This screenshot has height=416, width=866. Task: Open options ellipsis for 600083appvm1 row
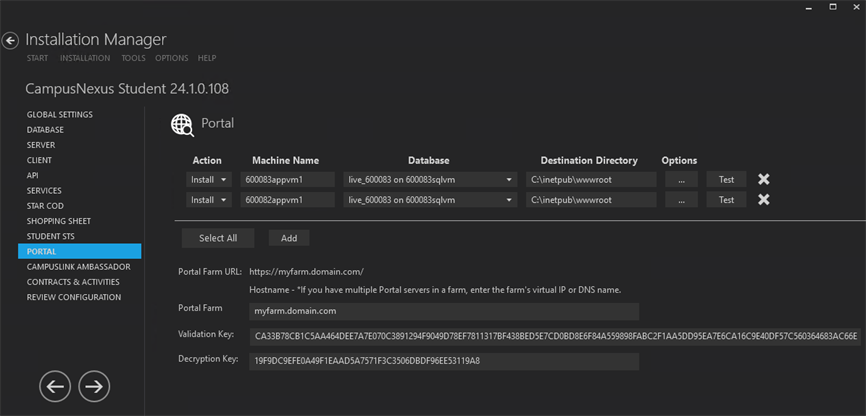tap(680, 180)
